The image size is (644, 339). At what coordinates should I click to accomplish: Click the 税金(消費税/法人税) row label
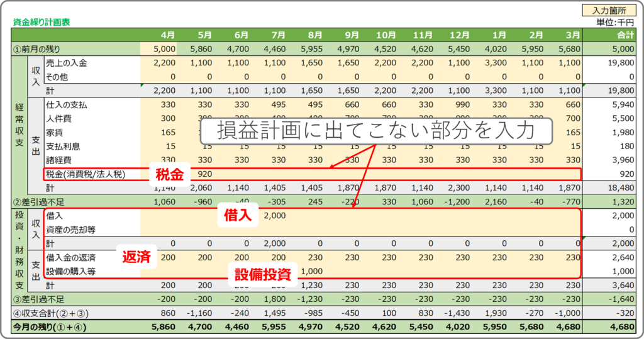(x=86, y=174)
